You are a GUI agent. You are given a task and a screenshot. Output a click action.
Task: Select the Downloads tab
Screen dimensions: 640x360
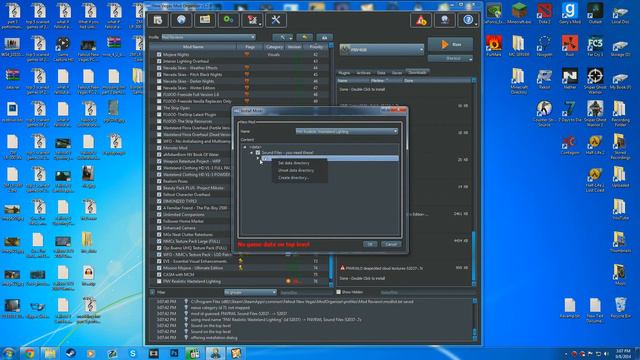[x=417, y=72]
